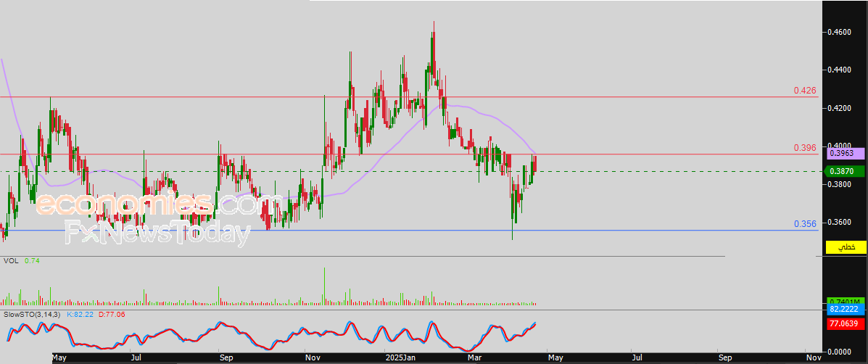
Task: Select the Jul label after the 2025 May label
Action: coord(637,358)
